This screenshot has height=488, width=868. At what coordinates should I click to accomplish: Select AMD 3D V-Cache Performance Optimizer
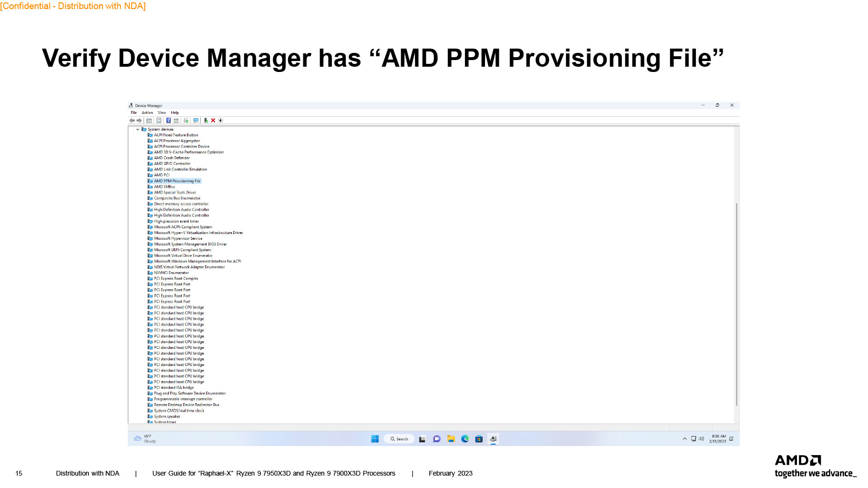[189, 152]
